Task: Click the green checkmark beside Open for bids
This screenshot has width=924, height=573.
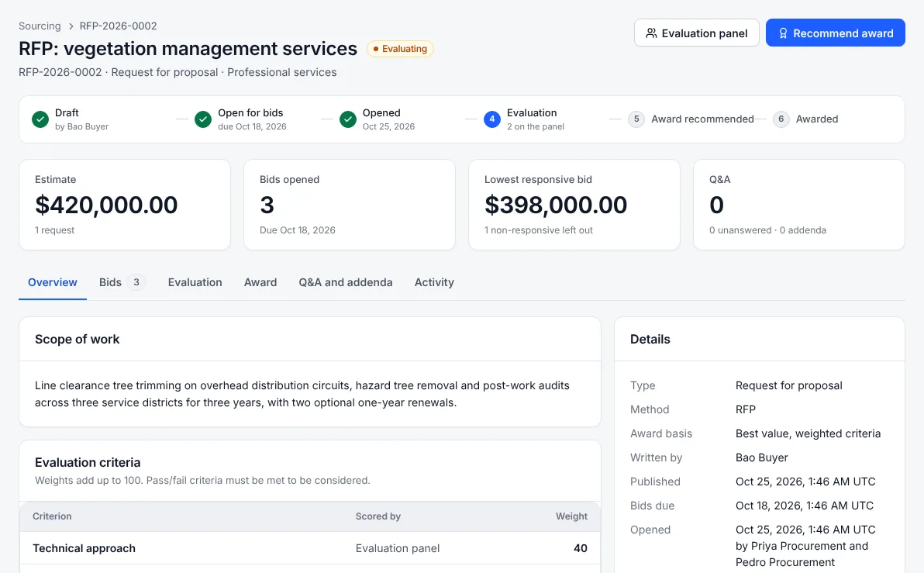Action: tap(203, 119)
